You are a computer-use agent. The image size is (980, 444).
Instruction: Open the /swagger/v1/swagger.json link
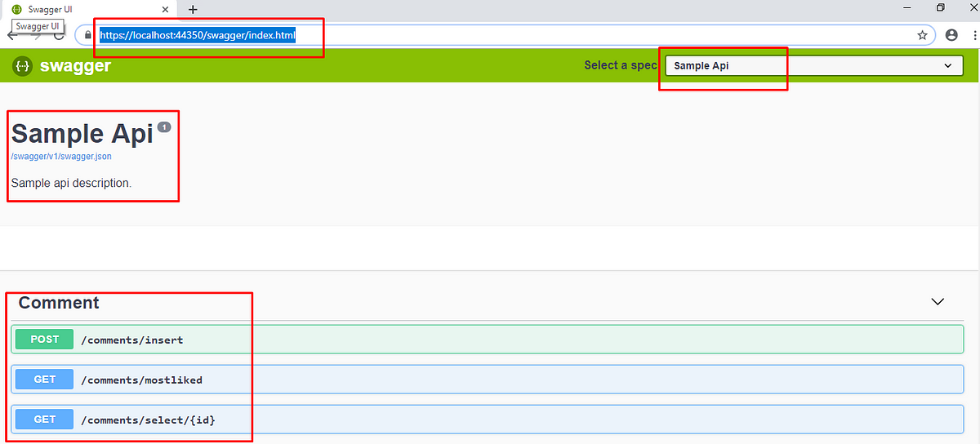(61, 157)
